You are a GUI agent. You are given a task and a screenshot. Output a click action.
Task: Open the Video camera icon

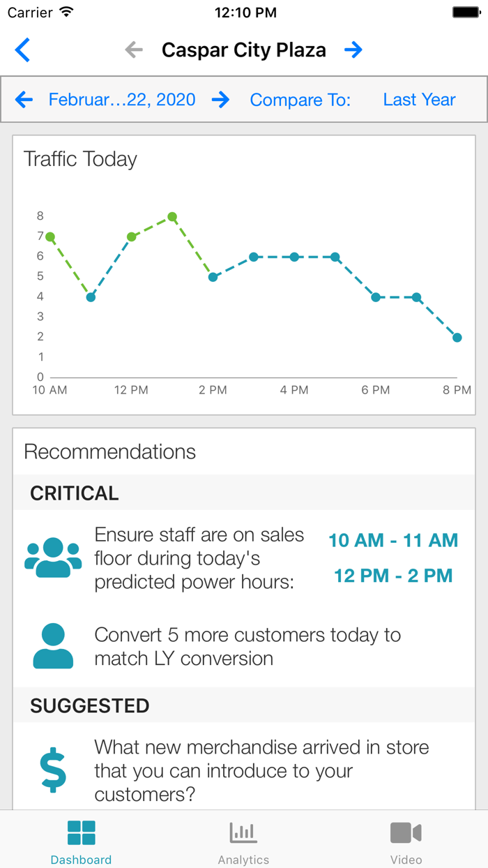click(406, 832)
